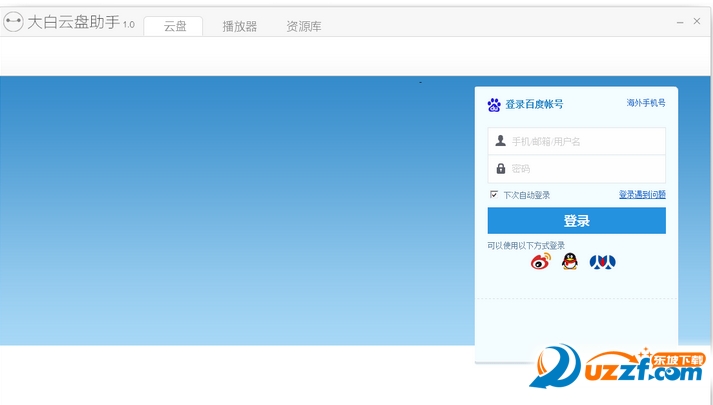
Task: Click the blue 登录 button
Action: click(x=577, y=221)
